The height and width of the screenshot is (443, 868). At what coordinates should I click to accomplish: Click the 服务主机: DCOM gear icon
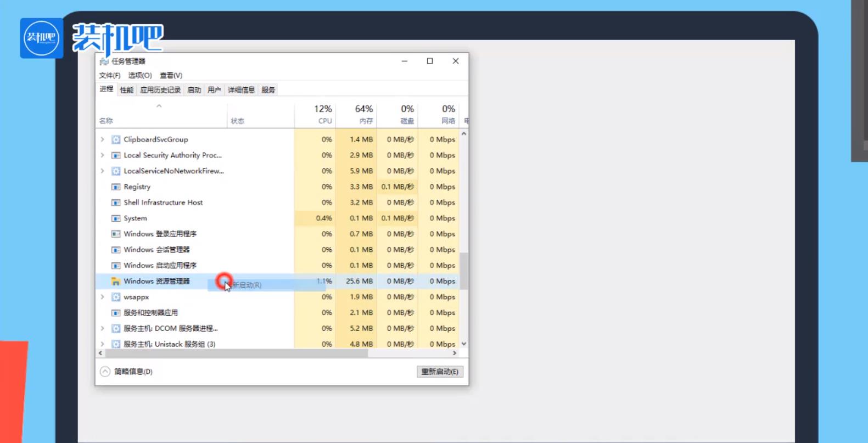point(116,328)
